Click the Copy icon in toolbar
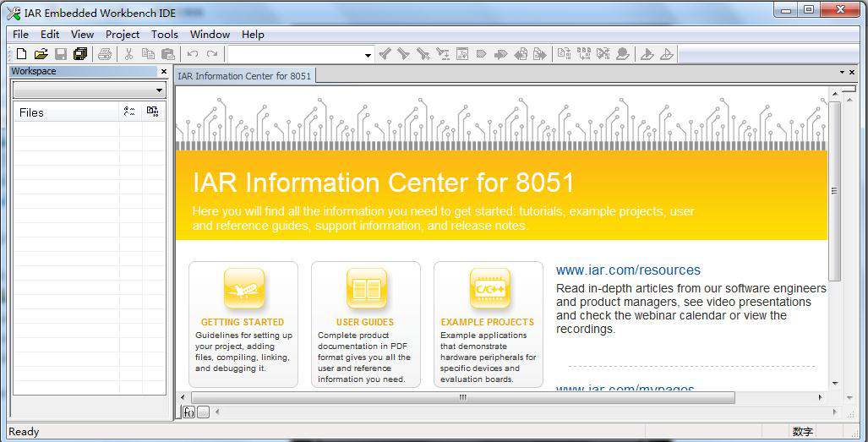This screenshot has height=442, width=868. (148, 54)
